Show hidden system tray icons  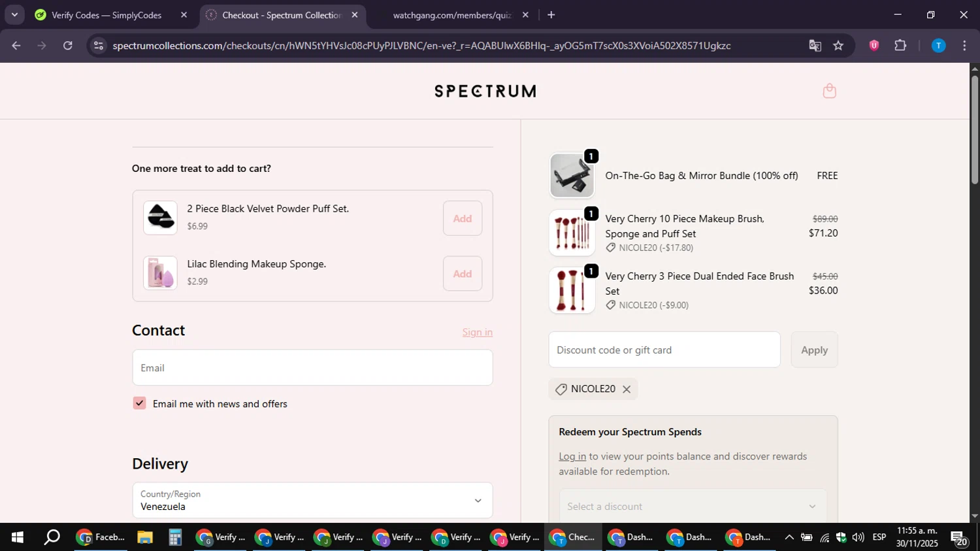coord(789,537)
